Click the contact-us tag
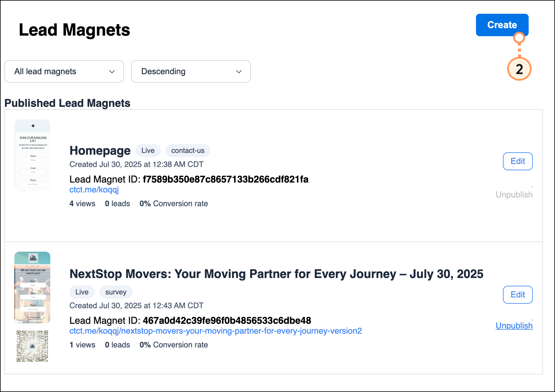555x392 pixels. (188, 151)
